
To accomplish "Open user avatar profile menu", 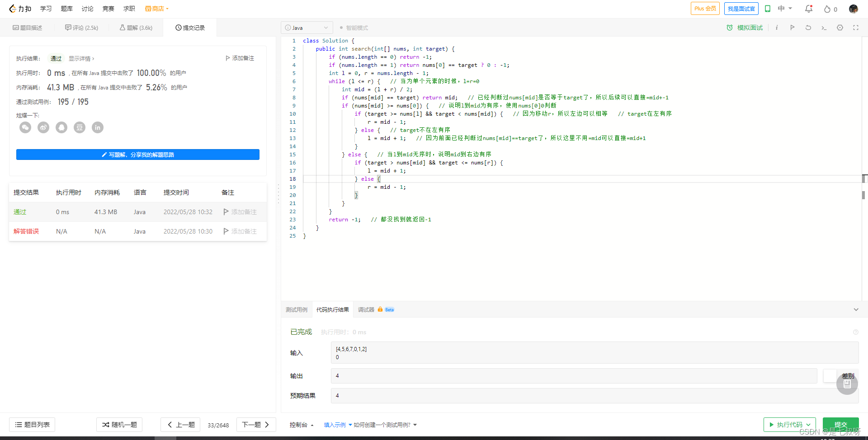I will pos(854,9).
